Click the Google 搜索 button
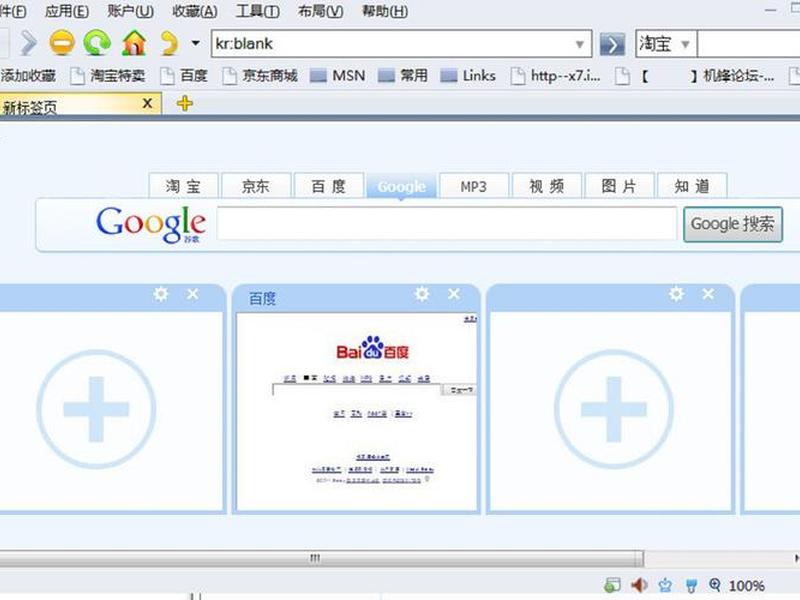 (x=733, y=224)
